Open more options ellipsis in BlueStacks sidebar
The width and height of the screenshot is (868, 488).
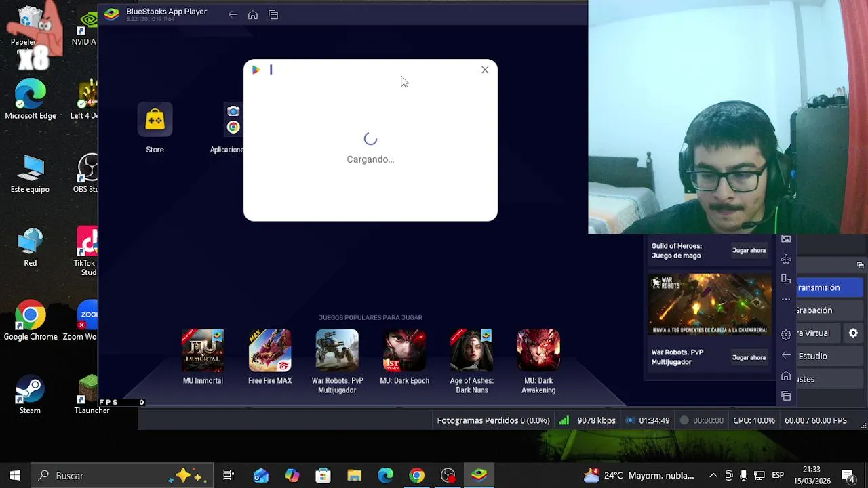click(x=786, y=299)
